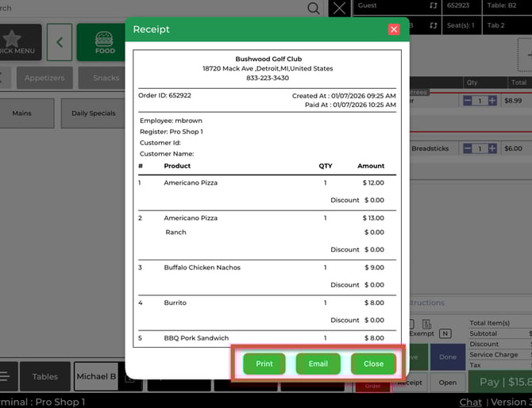
Task: Click the search magnifier icon
Action: [x=314, y=9]
